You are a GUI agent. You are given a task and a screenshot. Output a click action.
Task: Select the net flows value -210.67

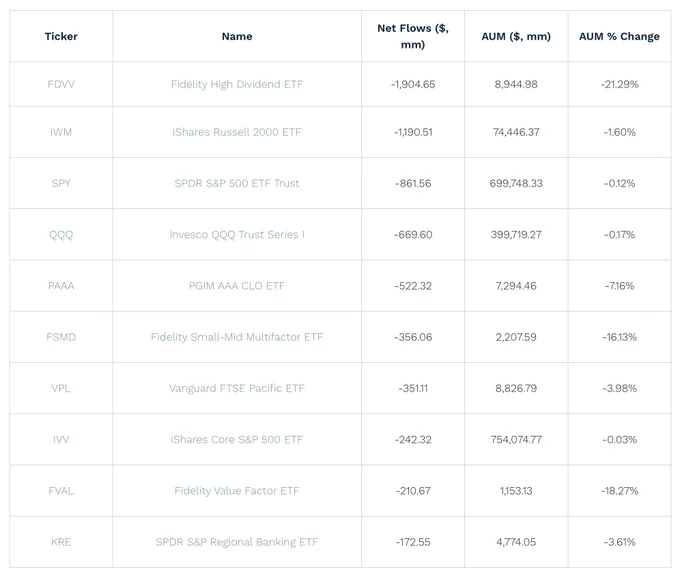click(413, 490)
